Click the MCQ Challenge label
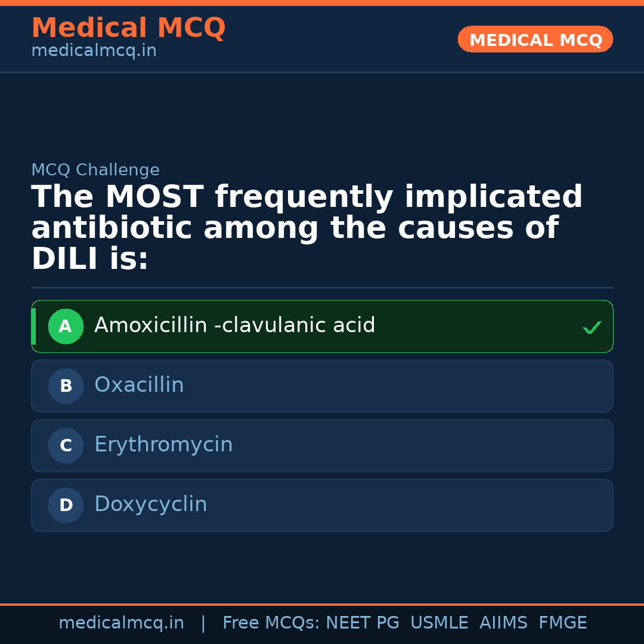Screen dimensions: 644x644 coord(95,170)
